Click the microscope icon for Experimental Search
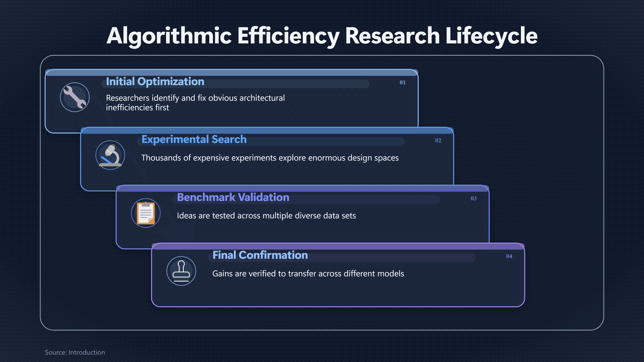 click(110, 155)
